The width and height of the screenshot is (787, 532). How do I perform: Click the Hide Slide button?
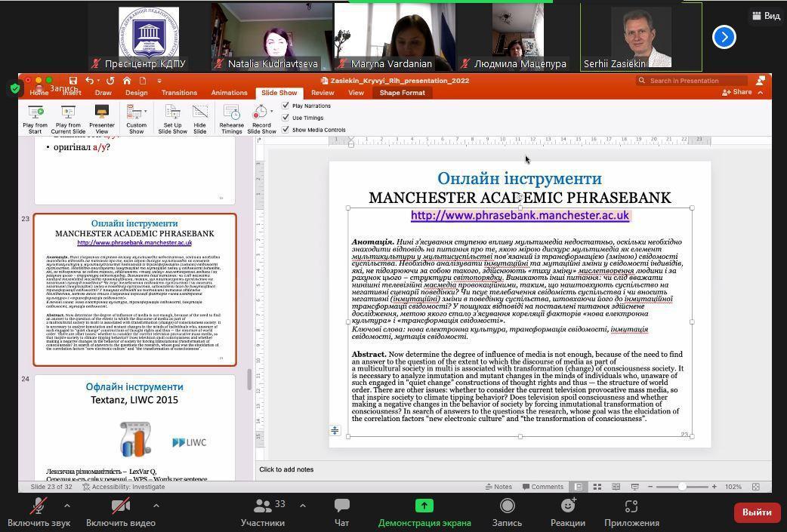pos(199,119)
